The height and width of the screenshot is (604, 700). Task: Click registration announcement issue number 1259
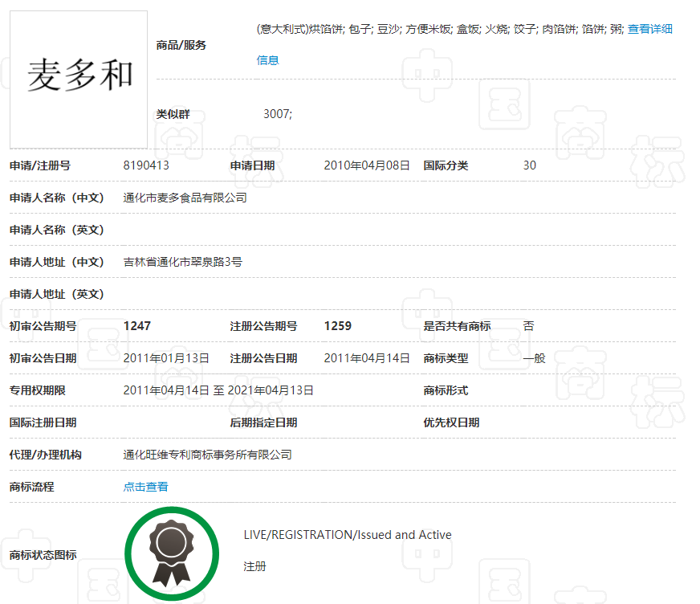click(337, 326)
